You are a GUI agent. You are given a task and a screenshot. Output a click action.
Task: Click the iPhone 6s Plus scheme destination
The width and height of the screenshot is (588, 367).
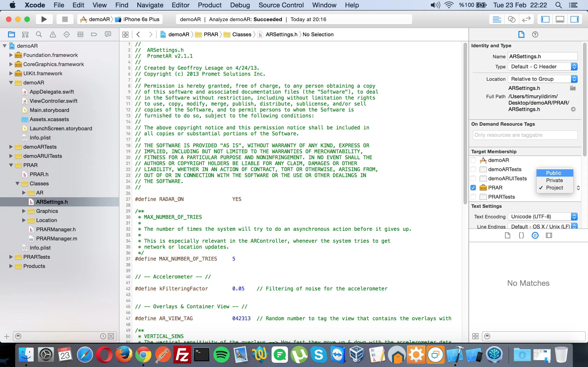tap(141, 19)
